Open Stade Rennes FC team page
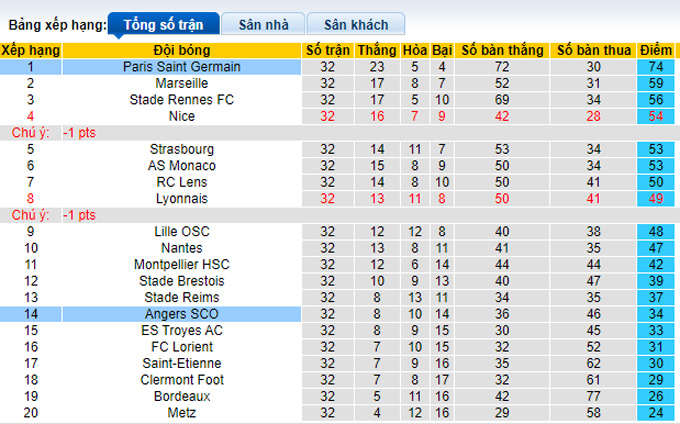680x424 pixels. click(x=182, y=100)
